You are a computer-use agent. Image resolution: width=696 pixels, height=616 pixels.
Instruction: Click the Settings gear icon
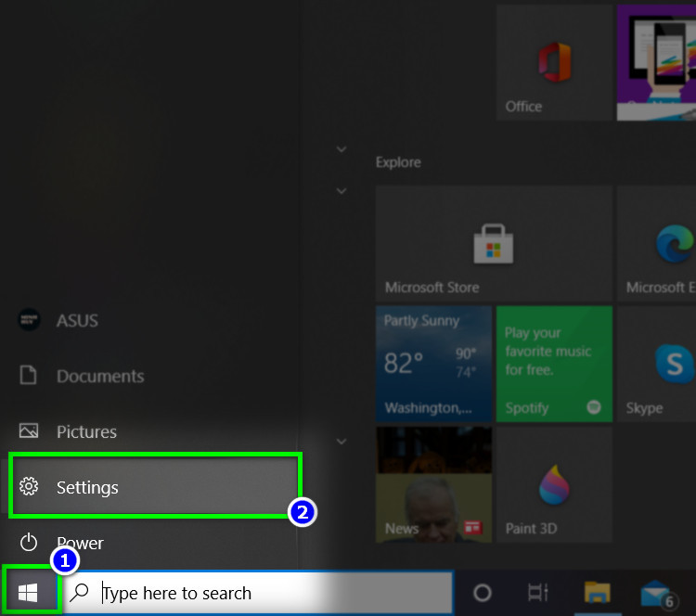click(x=29, y=487)
